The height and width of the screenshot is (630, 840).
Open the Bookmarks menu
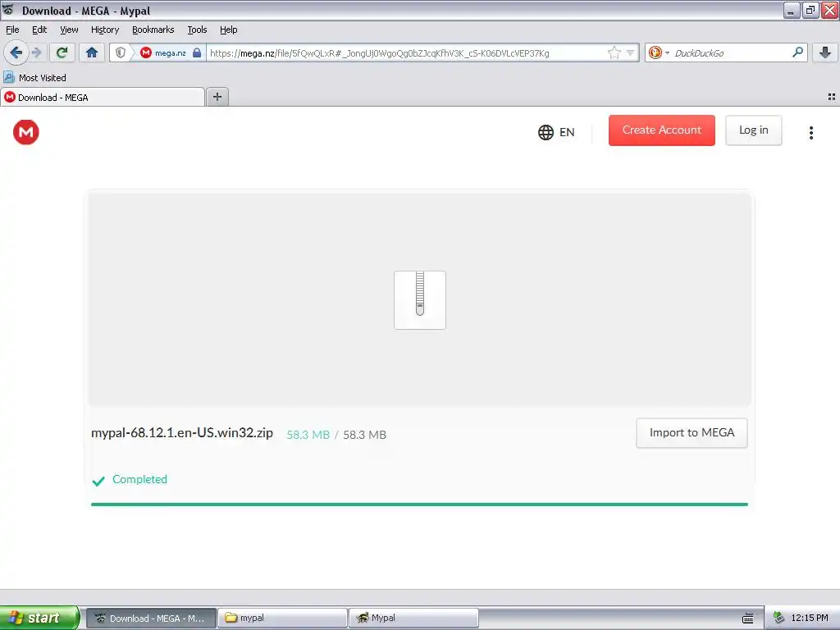(153, 30)
